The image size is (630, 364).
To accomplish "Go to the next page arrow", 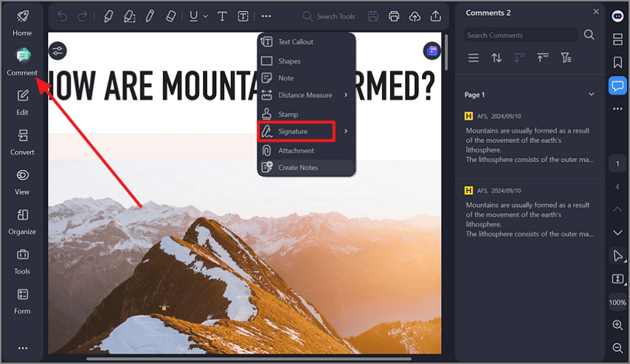I will click(617, 232).
